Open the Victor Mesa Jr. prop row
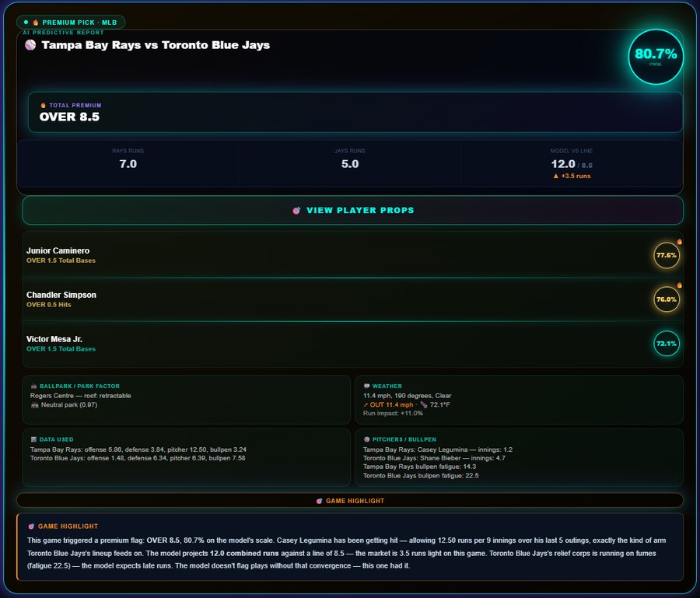 point(352,344)
